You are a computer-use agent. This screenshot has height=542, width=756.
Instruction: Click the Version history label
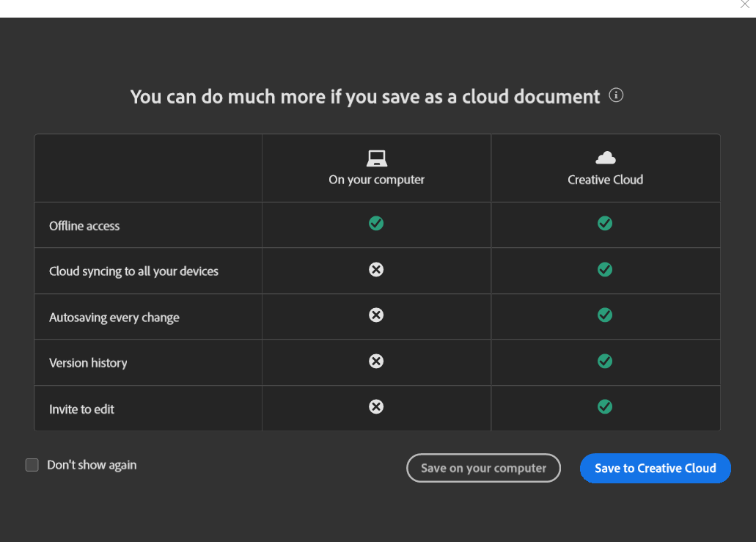tap(88, 362)
